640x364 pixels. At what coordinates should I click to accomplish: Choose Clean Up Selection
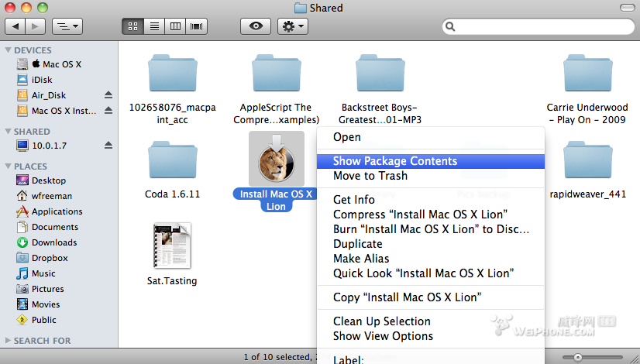point(431,321)
